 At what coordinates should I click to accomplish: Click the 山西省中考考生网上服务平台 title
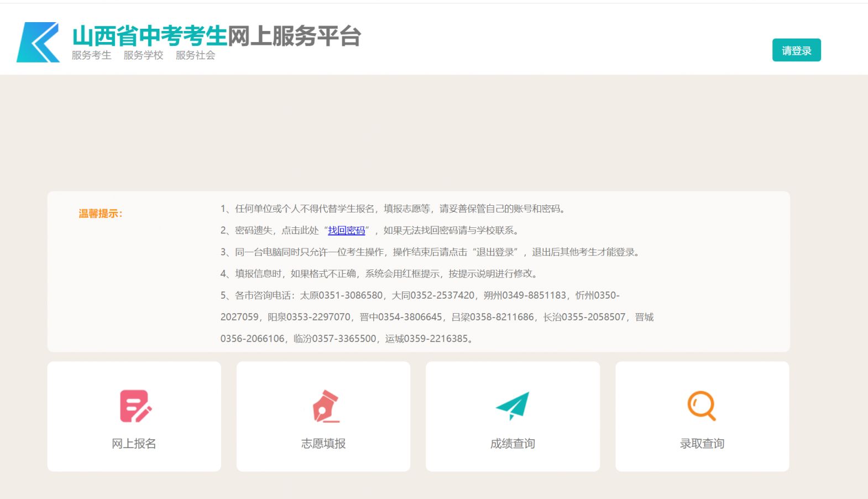click(x=217, y=36)
